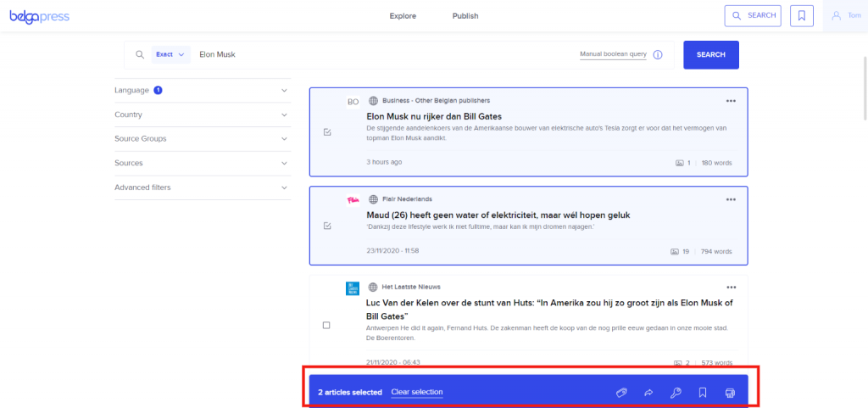Open article Maud (26) heeft geen water of elektriciteit

(x=498, y=215)
